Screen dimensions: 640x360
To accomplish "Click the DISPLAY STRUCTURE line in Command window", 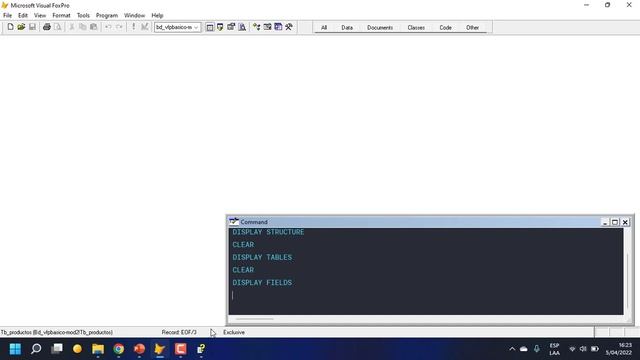I will pyautogui.click(x=268, y=232).
